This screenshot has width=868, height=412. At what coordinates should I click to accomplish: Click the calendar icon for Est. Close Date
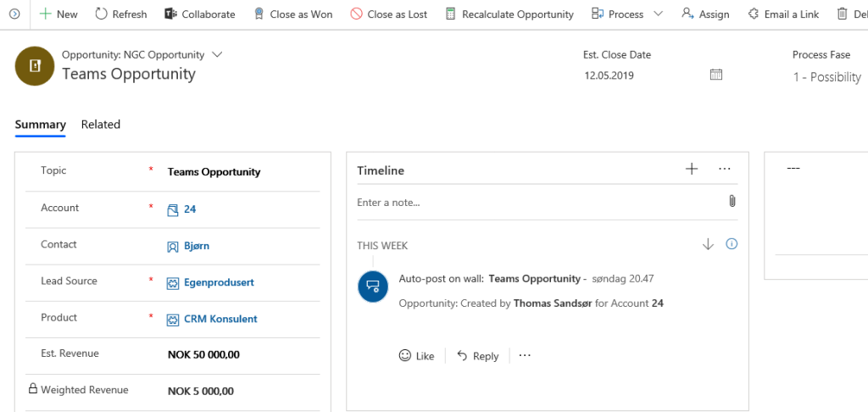715,75
